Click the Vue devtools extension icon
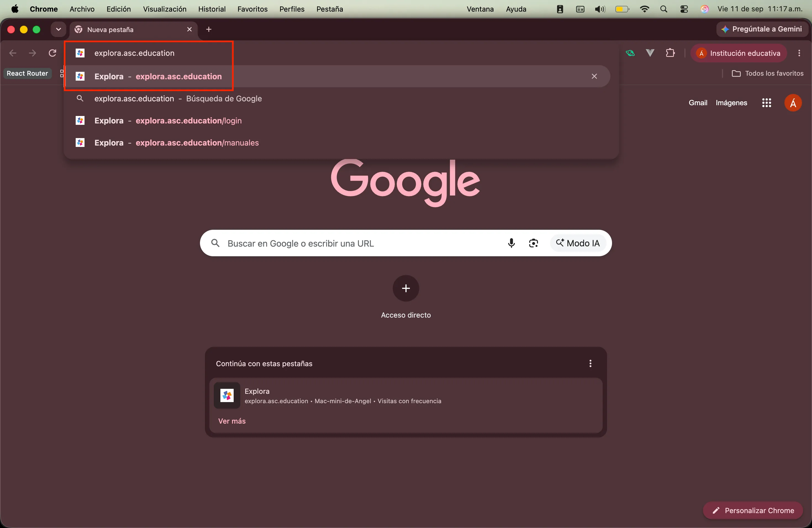 point(650,53)
